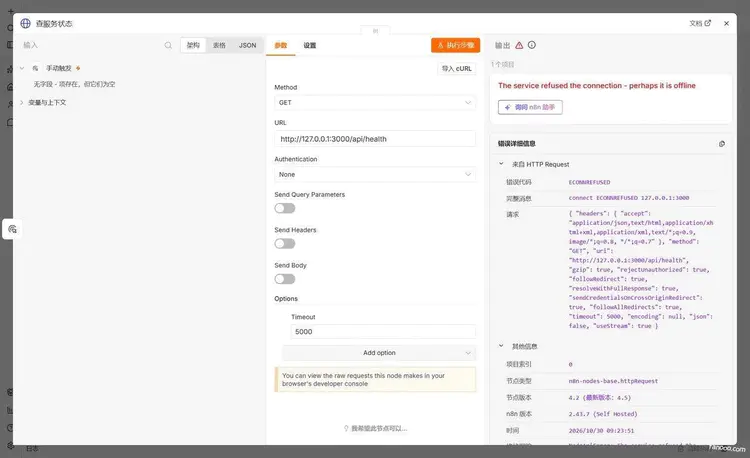Click the '2.41.7 (Self Hosted)' version value
The height and width of the screenshot is (458, 750).
click(x=603, y=414)
